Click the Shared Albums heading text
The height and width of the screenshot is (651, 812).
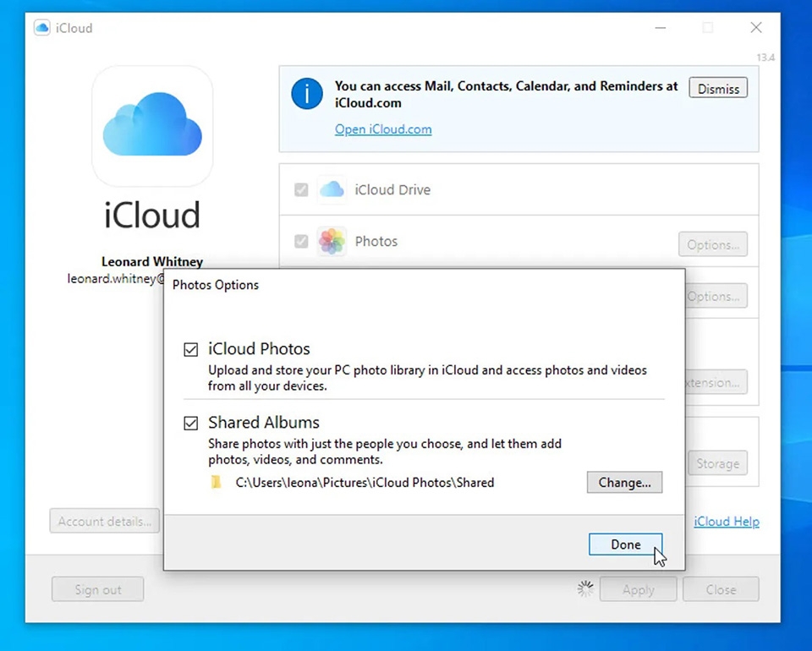(x=264, y=423)
